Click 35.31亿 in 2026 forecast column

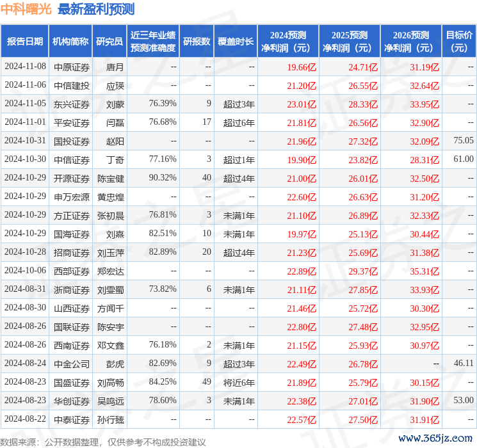pyautogui.click(x=424, y=271)
